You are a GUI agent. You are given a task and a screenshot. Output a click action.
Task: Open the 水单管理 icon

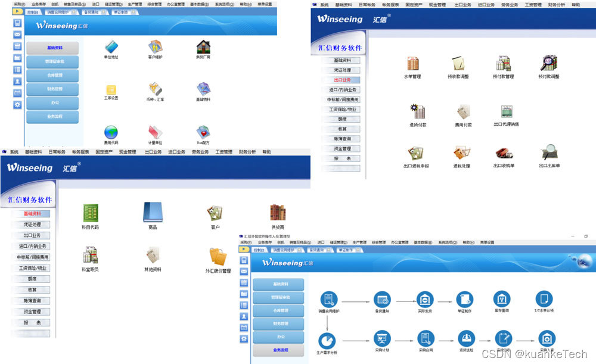pos(412,64)
